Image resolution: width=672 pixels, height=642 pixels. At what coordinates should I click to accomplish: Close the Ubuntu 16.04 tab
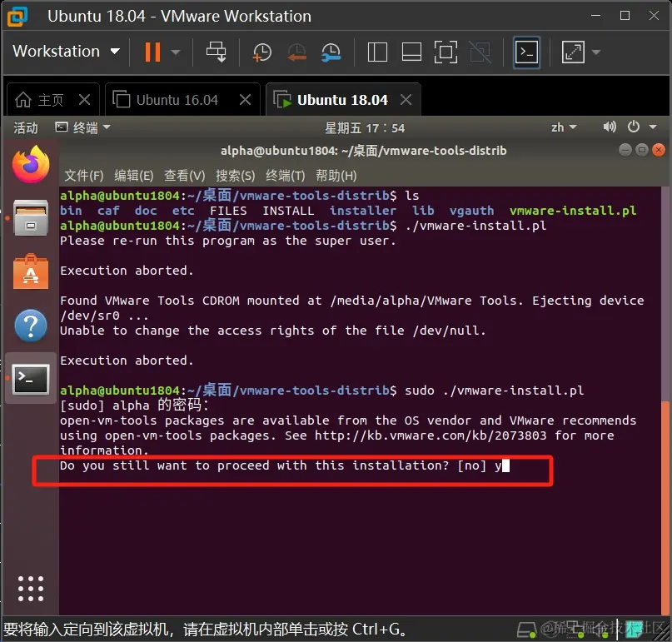[x=245, y=100]
